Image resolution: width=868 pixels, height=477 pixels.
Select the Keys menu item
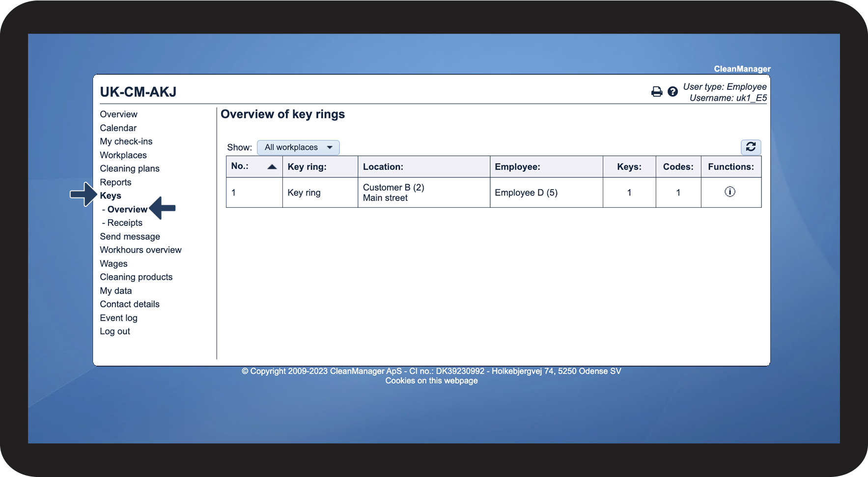coord(111,196)
